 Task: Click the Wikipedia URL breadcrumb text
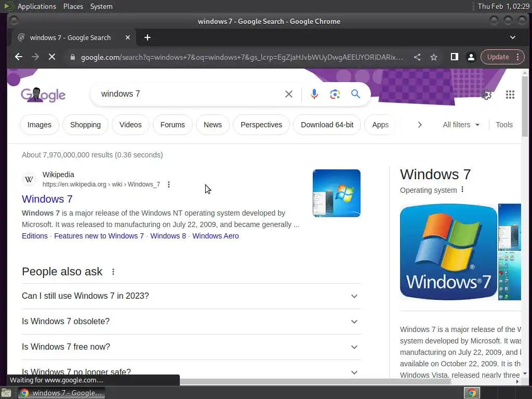[x=101, y=184]
